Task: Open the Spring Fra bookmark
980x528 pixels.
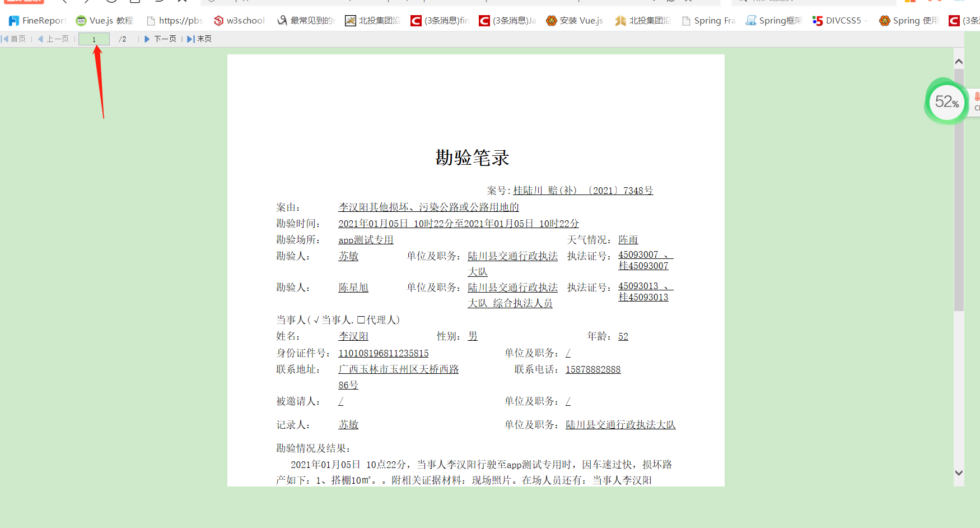Action: point(708,21)
